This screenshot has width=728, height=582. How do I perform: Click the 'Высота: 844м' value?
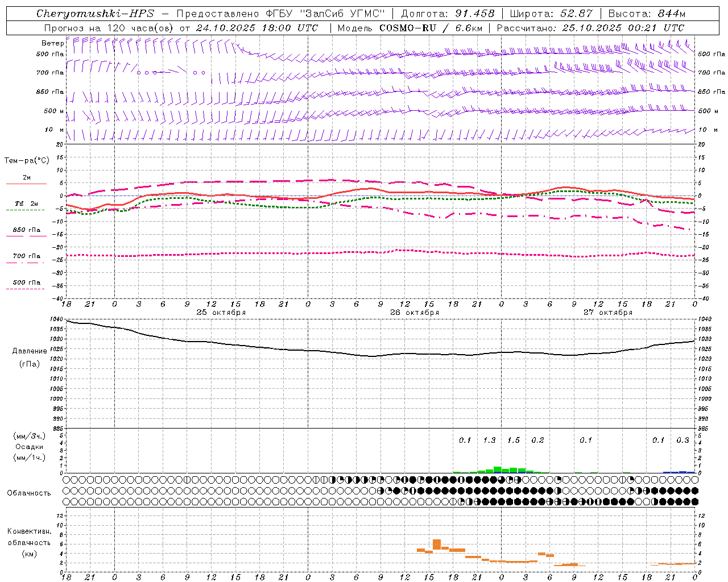647,14
